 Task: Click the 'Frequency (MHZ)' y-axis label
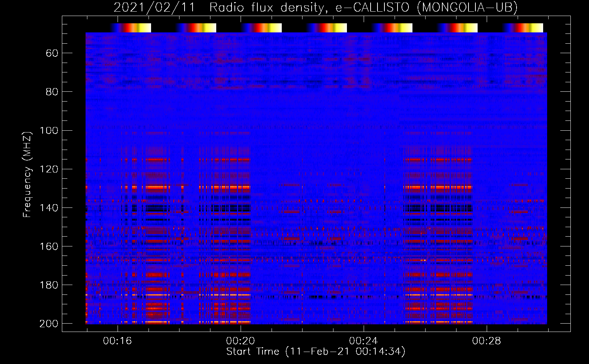[x=27, y=174]
